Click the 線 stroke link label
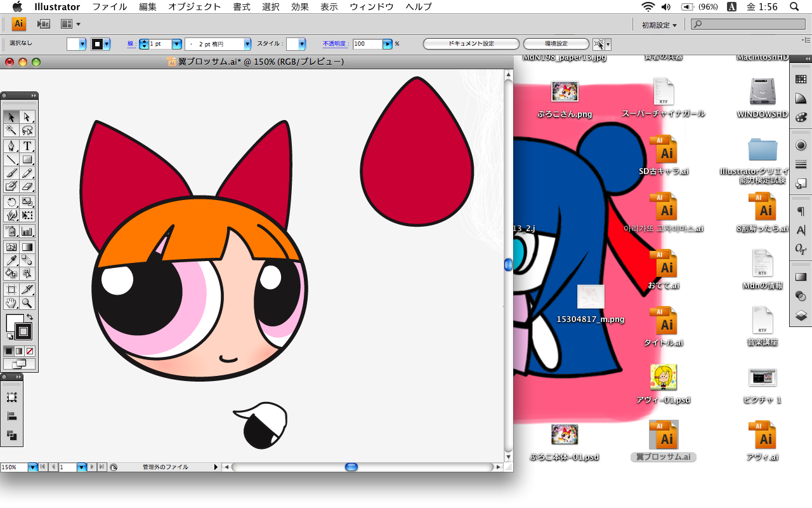Image resolution: width=812 pixels, height=508 pixels. coord(131,44)
